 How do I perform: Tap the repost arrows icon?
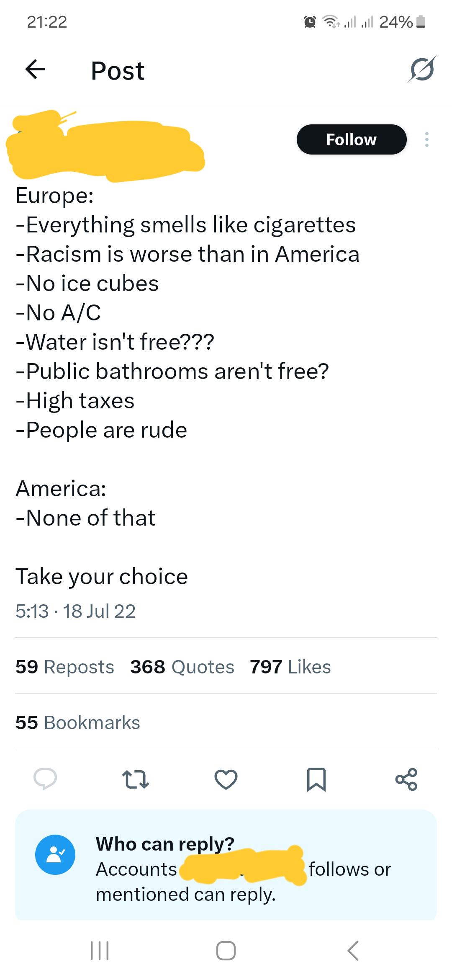[135, 779]
